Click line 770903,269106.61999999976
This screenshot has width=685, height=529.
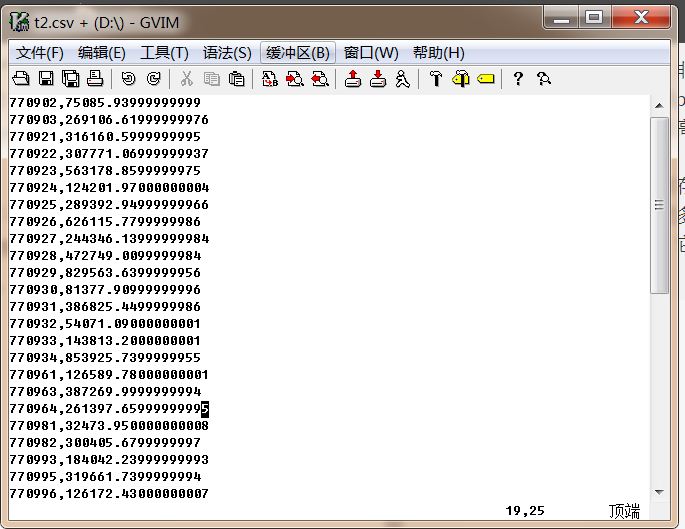pyautogui.click(x=109, y=120)
